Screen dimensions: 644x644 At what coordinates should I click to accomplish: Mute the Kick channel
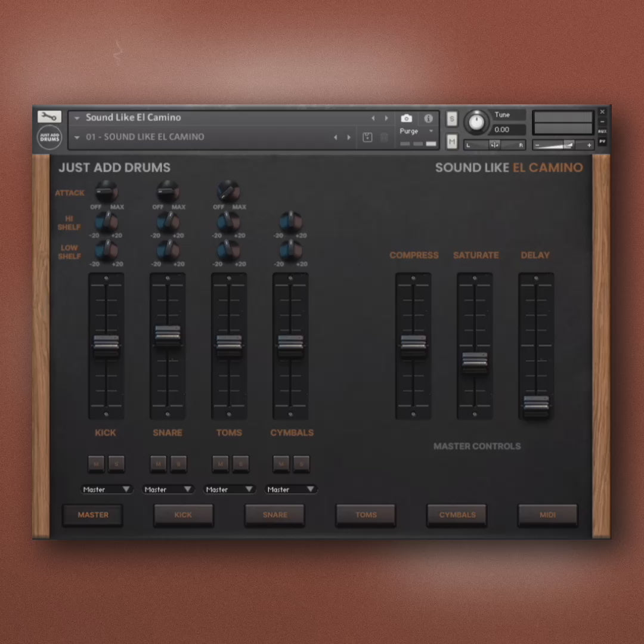pos(96,463)
